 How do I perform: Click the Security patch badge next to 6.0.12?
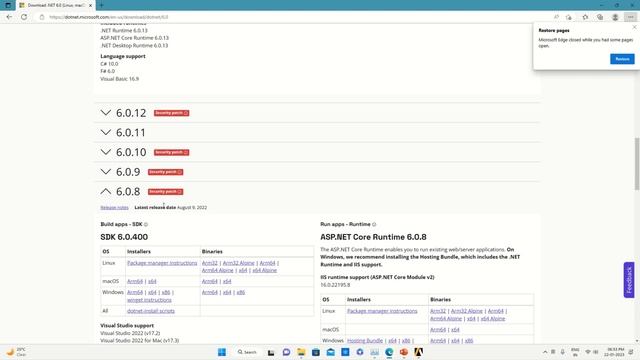(171, 113)
